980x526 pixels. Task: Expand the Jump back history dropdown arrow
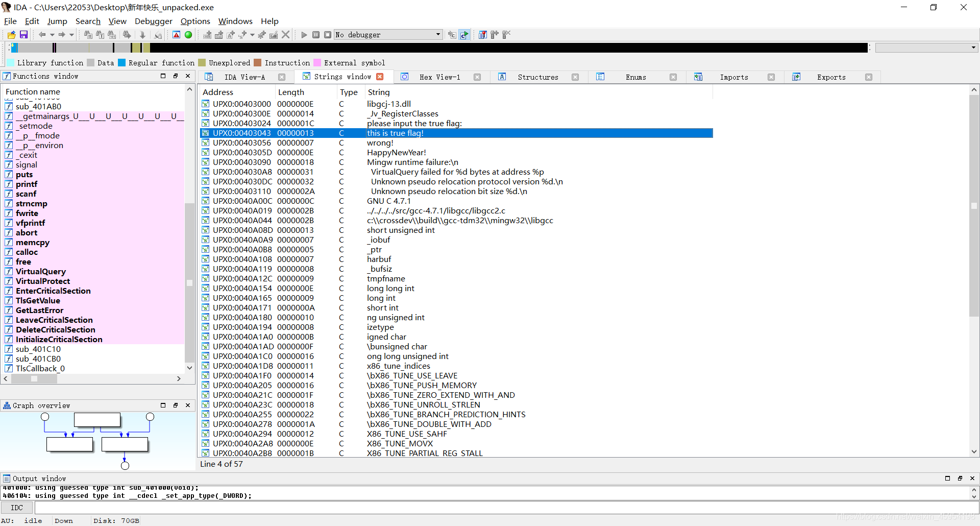coord(52,35)
